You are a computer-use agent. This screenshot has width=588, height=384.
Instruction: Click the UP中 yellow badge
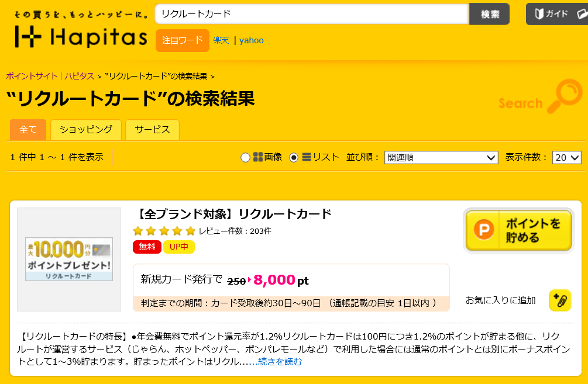point(179,247)
